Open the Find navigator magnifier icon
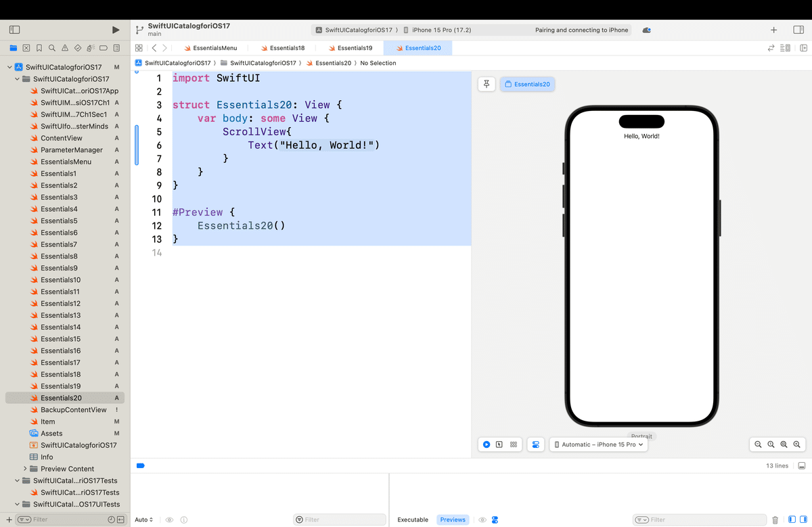The image size is (812, 527). click(52, 48)
